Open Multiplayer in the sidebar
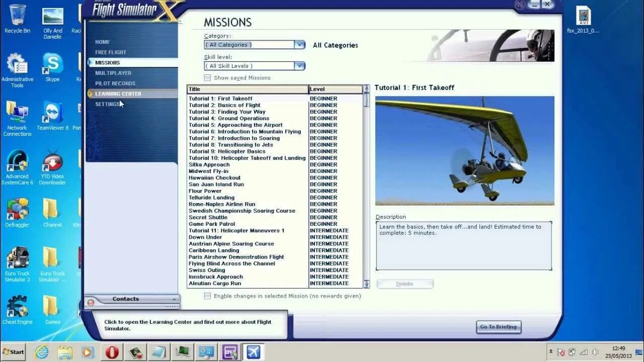644x362 pixels. point(113,73)
